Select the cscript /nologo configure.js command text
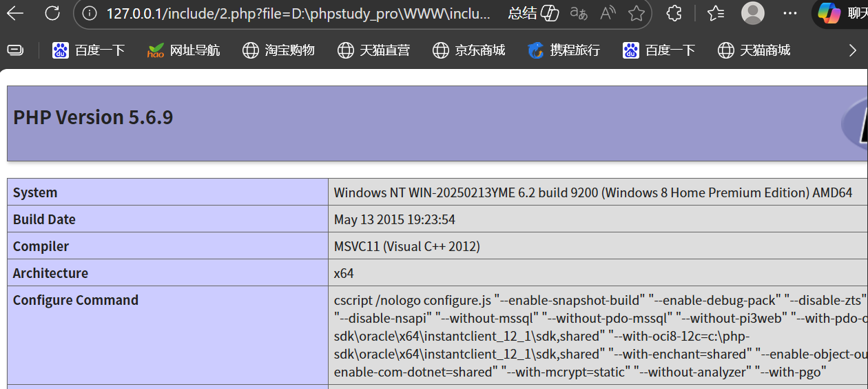This screenshot has height=389, width=868. [x=601, y=336]
